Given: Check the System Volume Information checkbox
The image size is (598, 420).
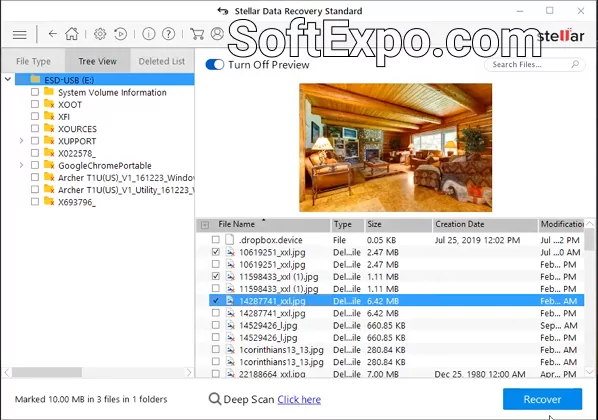Looking at the screenshot, I should coord(35,92).
